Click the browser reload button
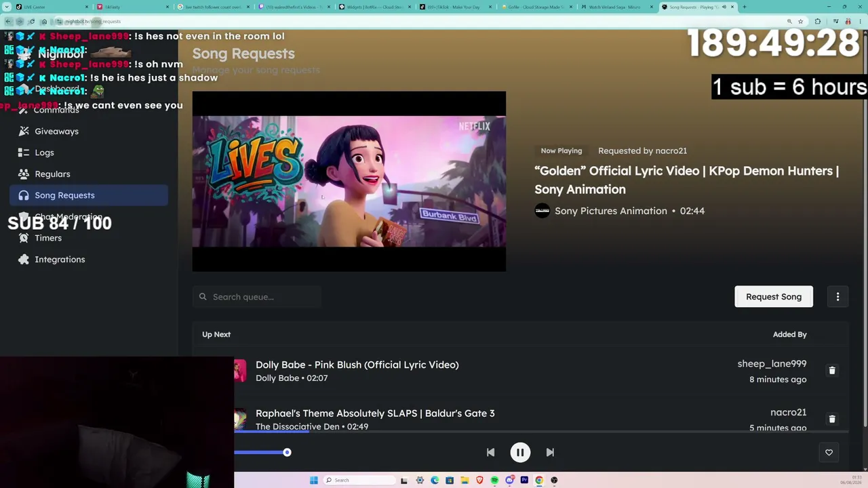The width and height of the screenshot is (868, 488). [x=31, y=21]
